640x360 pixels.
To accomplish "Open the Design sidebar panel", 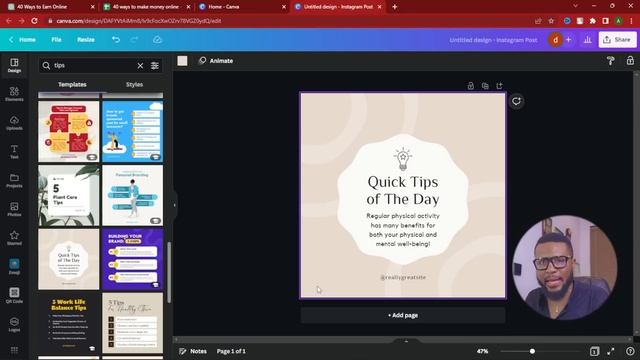I will 14,65.
